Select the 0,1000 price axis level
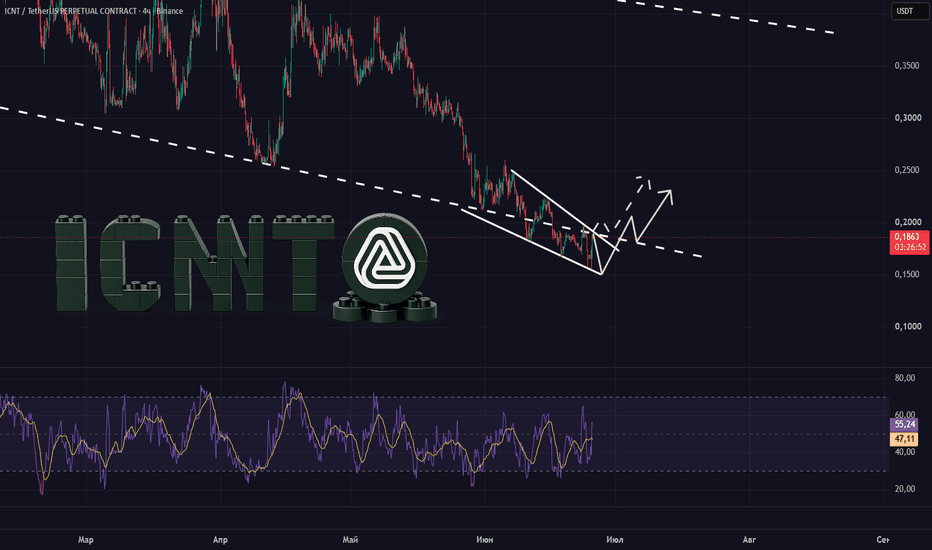Screen dimensions: 932x550 pyautogui.click(x=908, y=326)
